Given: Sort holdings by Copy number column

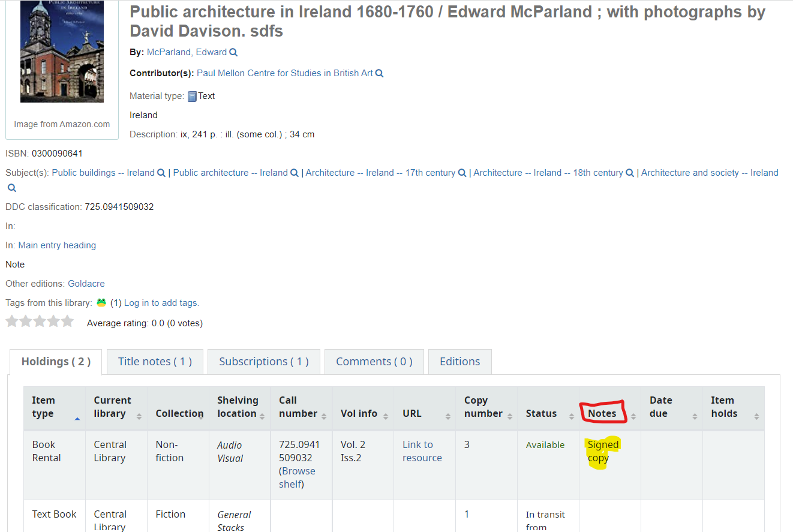Looking at the screenshot, I should point(486,407).
